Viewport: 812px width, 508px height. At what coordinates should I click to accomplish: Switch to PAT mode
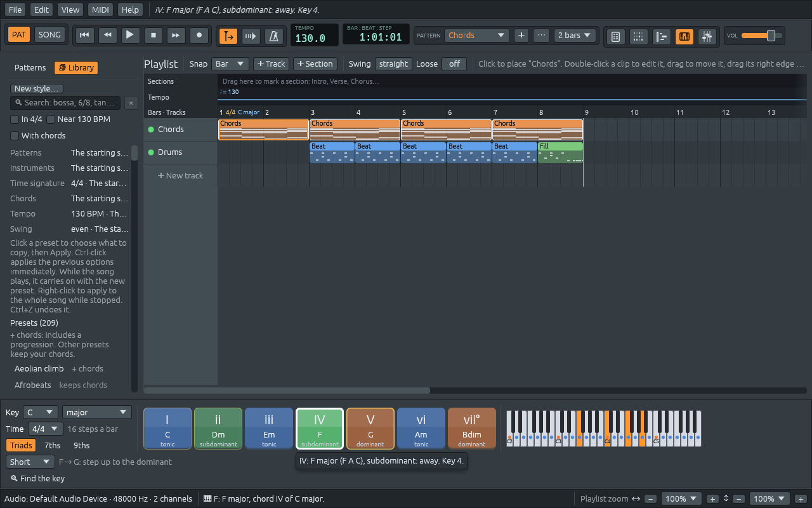[x=19, y=35]
